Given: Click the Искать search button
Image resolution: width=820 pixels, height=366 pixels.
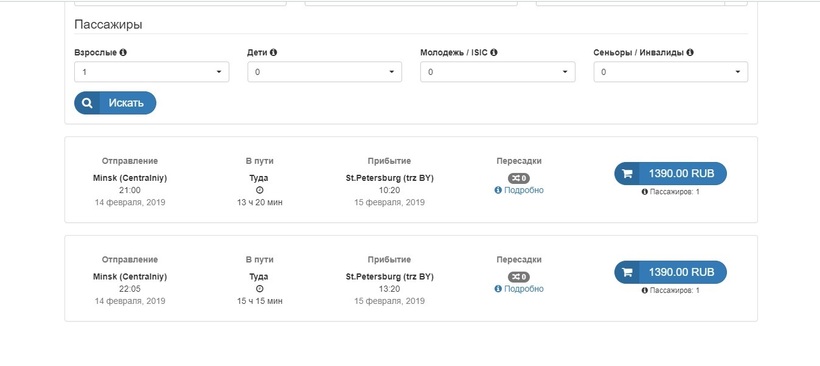Looking at the screenshot, I should pyautogui.click(x=115, y=103).
